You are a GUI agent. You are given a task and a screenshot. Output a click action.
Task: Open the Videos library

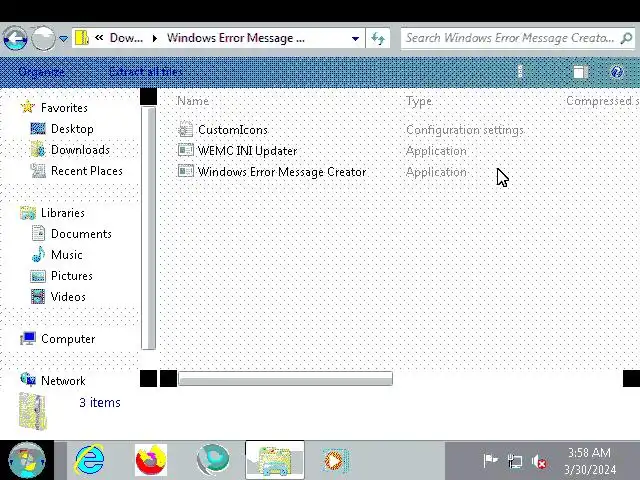[x=68, y=297]
